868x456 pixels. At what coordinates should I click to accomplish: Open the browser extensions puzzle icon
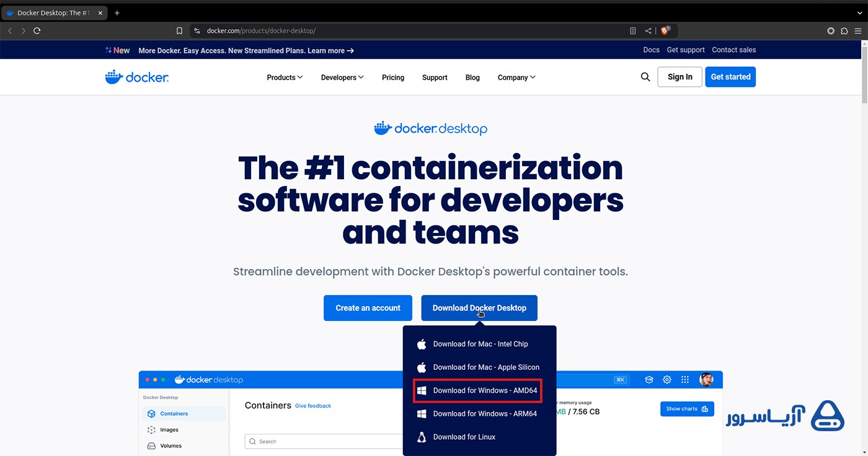click(x=844, y=30)
